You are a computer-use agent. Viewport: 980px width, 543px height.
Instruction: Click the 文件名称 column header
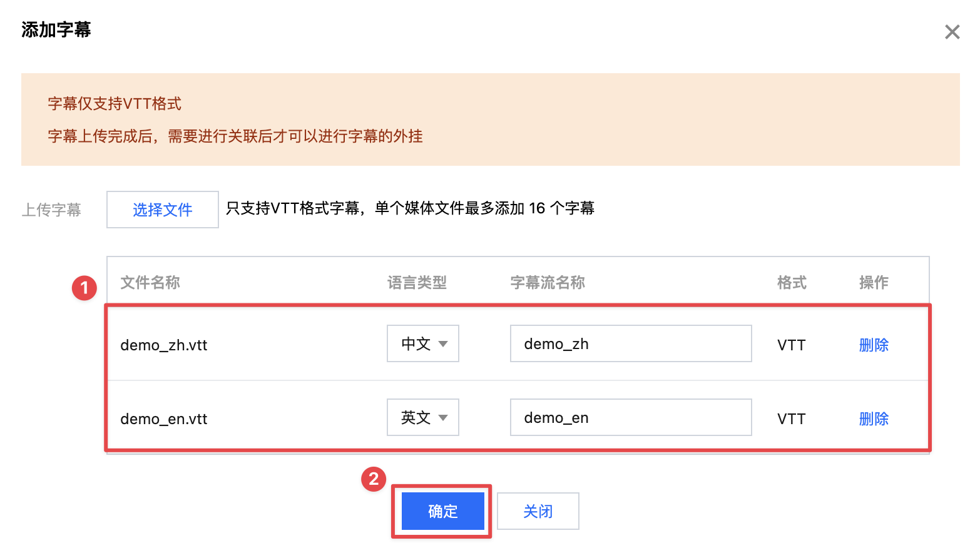coord(150,283)
